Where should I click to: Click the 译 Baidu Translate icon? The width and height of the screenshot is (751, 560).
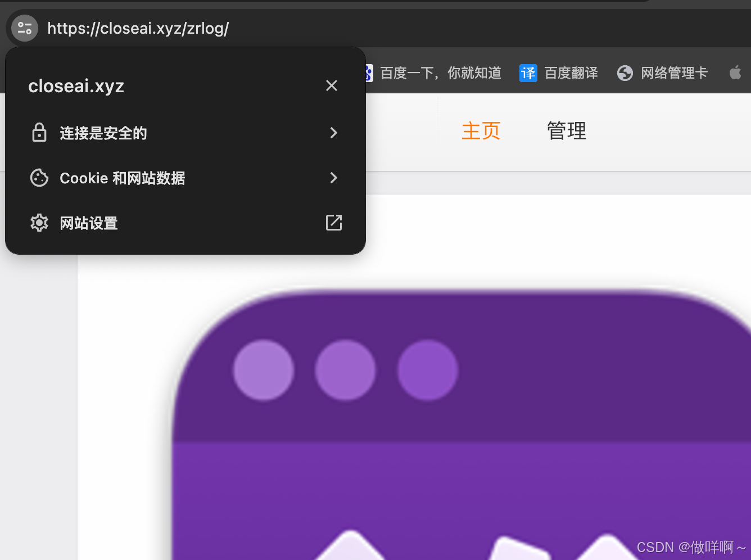coord(528,73)
